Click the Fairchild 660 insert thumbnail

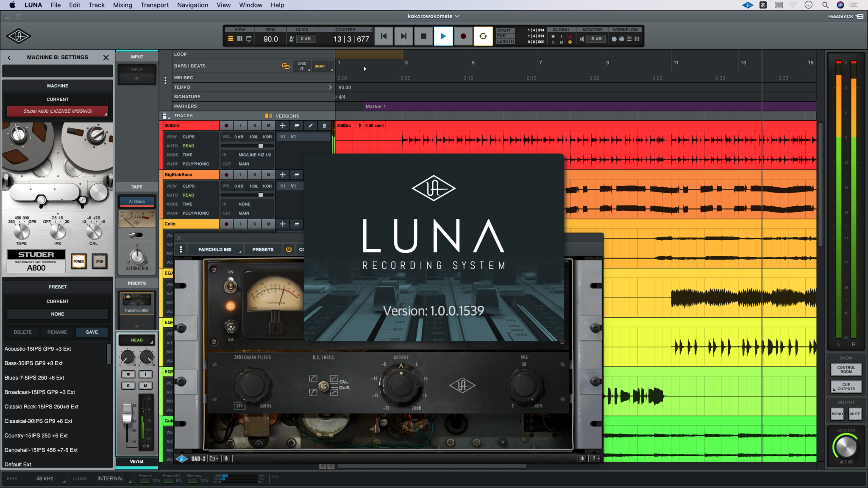136,302
